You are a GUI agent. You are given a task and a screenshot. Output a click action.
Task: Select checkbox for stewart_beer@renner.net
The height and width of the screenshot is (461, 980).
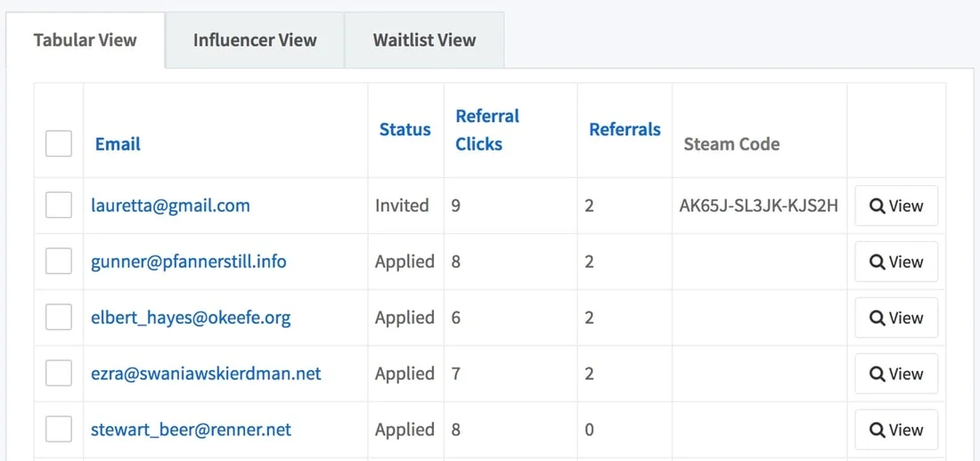coord(59,430)
